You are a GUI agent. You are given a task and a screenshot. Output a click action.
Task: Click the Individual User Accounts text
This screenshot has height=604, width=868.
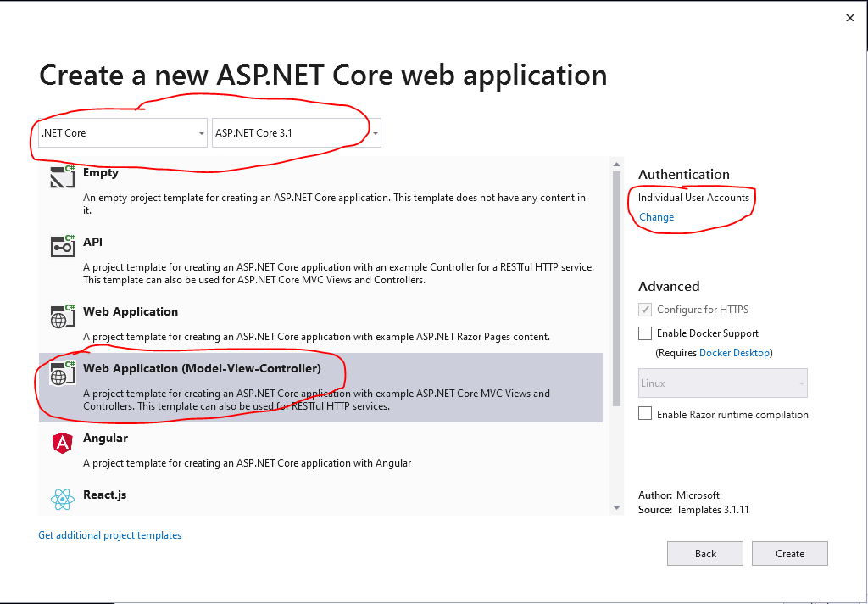tap(693, 198)
